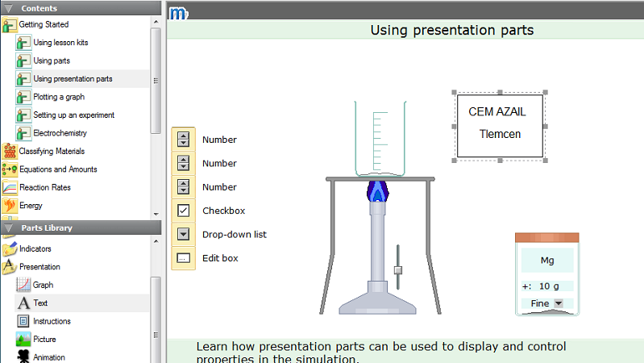
Task: Open the Fine dropdown on Mg bottle
Action: (559, 304)
